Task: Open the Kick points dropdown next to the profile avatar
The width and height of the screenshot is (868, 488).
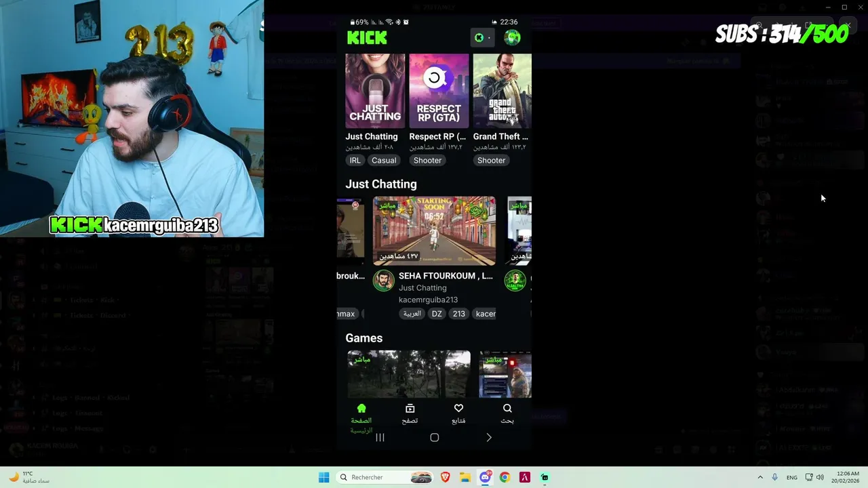Action: click(x=482, y=38)
